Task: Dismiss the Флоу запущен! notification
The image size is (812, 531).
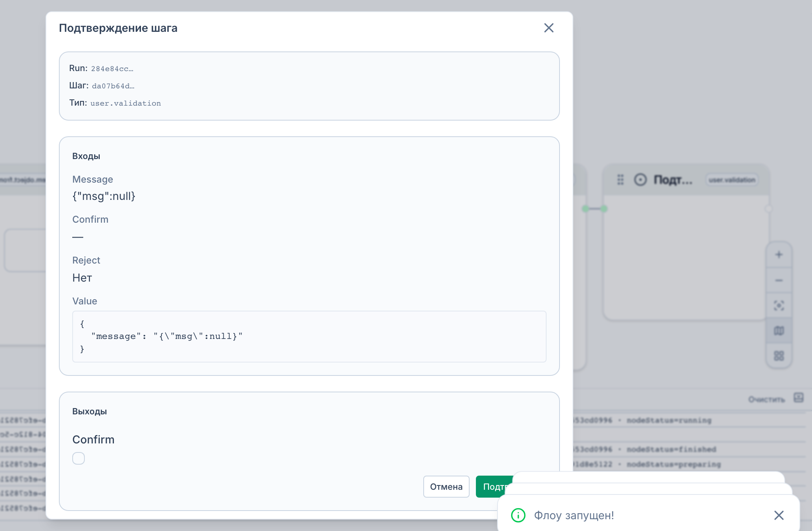Action: coord(779,515)
